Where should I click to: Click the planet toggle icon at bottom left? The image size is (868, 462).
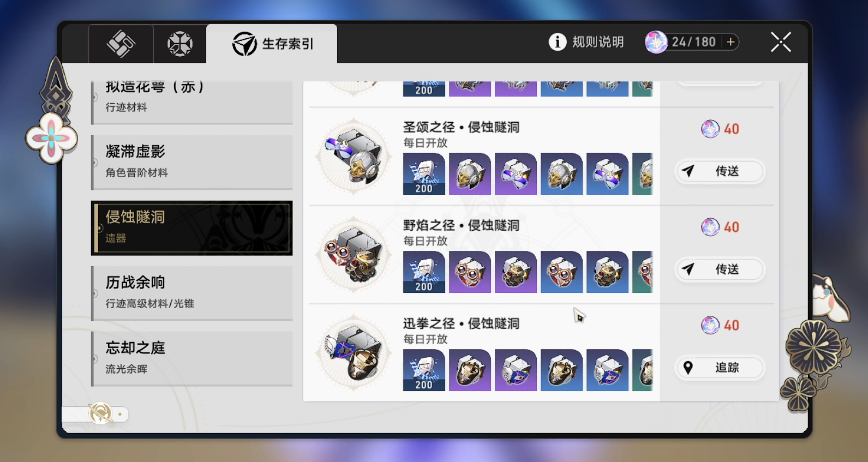tap(100, 414)
